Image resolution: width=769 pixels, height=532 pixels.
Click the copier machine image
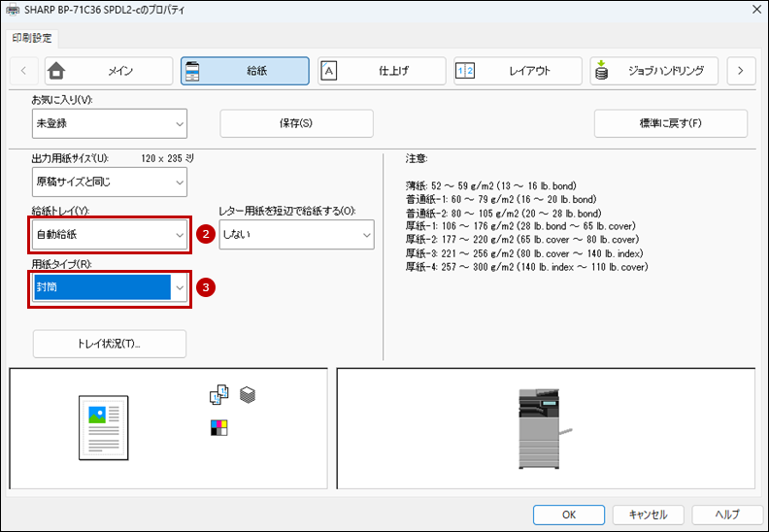pos(544,427)
